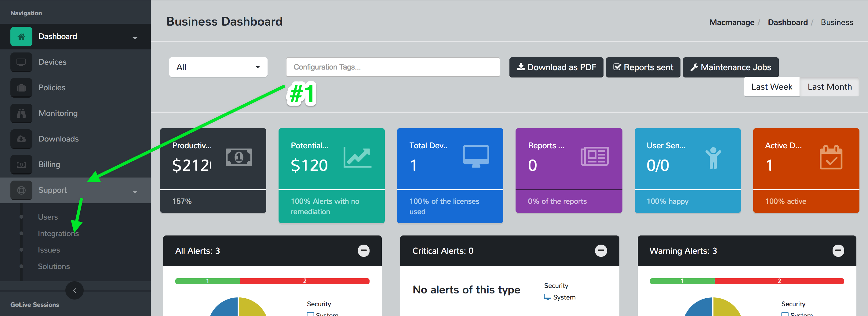Click the Monitoring binoculars icon
Image resolution: width=868 pixels, height=316 pixels.
coord(21,113)
